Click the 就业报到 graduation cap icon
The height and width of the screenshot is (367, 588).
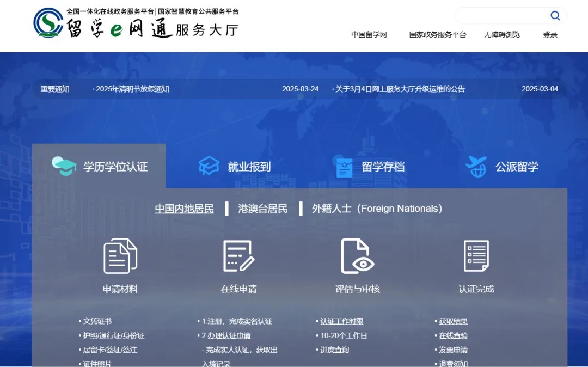click(209, 166)
